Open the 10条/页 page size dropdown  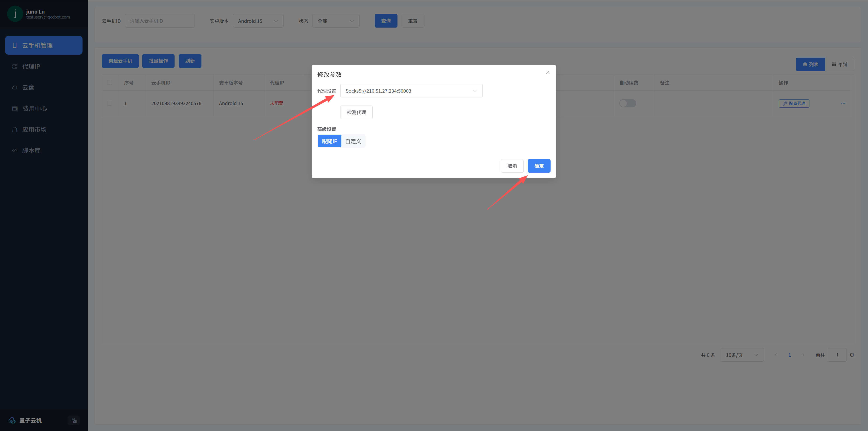click(x=742, y=355)
